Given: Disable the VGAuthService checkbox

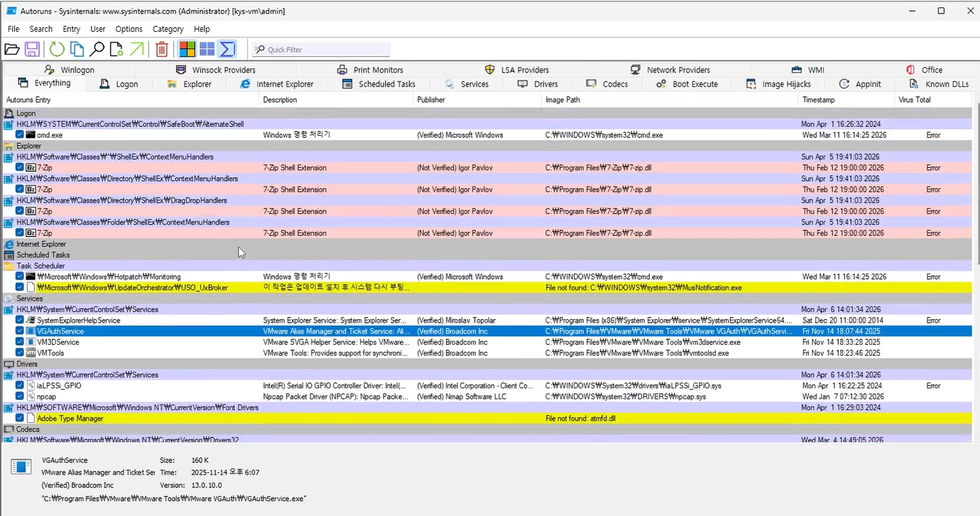Looking at the screenshot, I should tap(20, 331).
